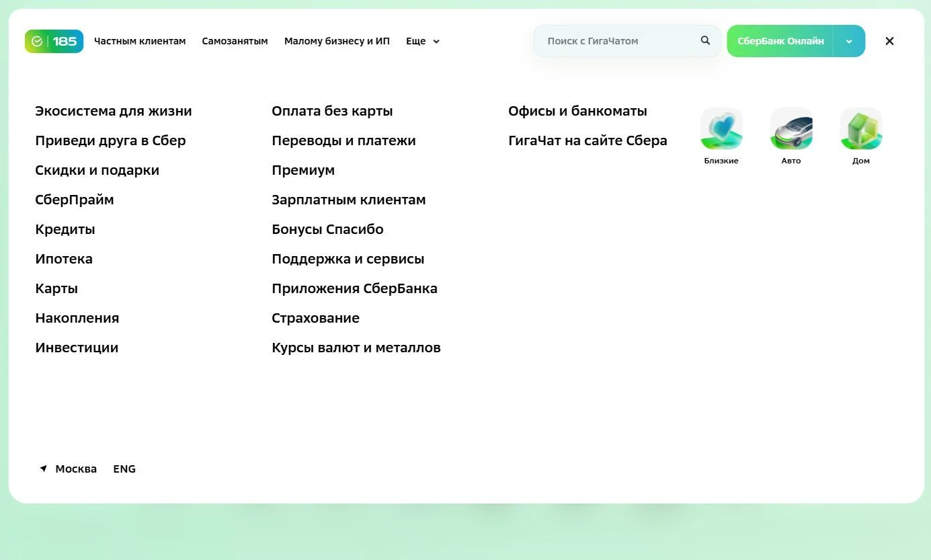
Task: Select the Инвестиции menu entry
Action: pyautogui.click(x=77, y=348)
